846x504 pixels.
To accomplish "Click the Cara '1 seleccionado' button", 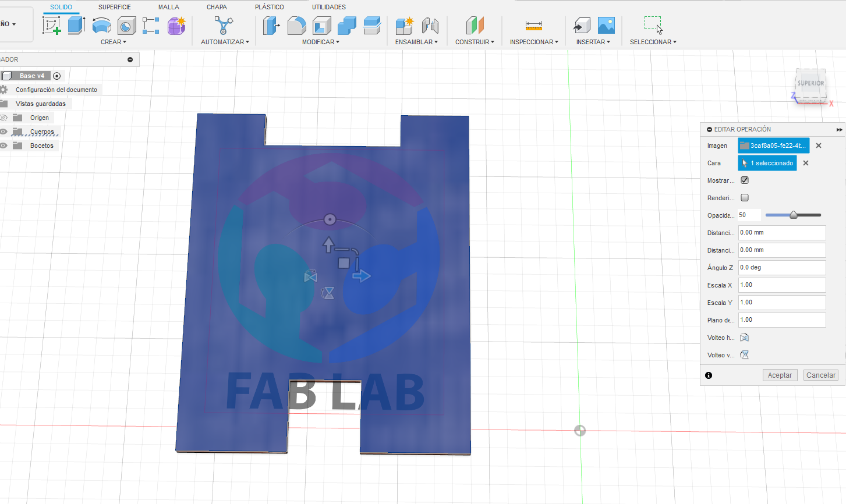I will pos(767,163).
